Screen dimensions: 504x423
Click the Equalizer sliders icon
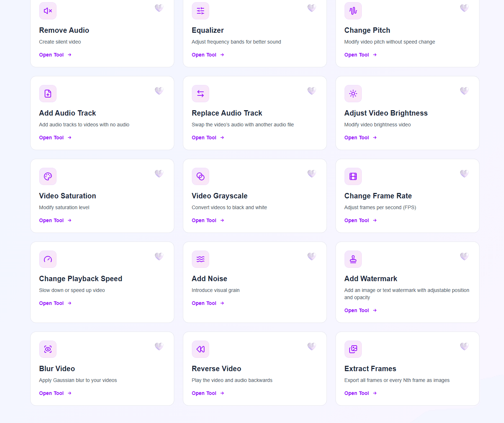[201, 11]
